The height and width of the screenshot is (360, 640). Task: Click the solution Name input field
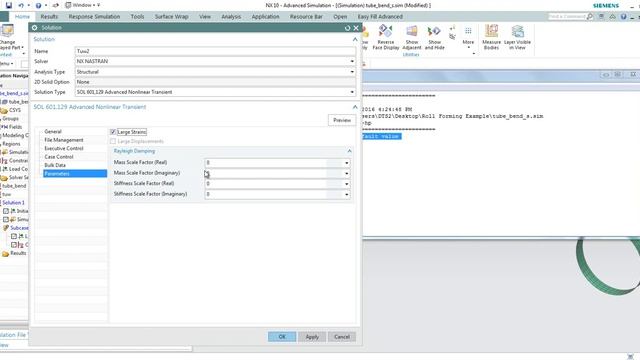click(215, 51)
